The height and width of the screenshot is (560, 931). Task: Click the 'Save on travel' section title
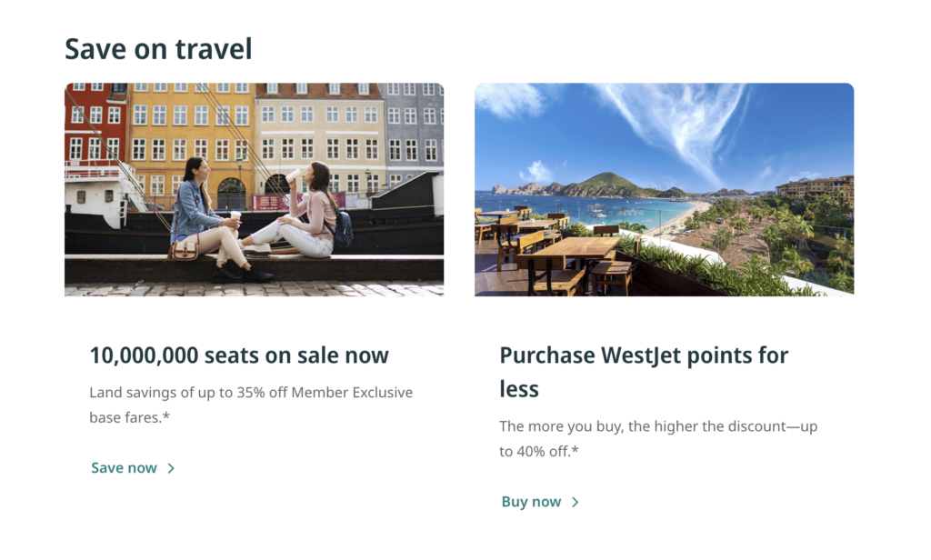pyautogui.click(x=157, y=49)
